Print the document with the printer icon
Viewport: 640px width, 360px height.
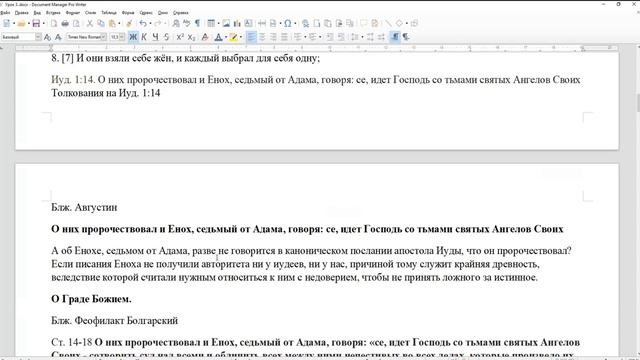click(65, 24)
